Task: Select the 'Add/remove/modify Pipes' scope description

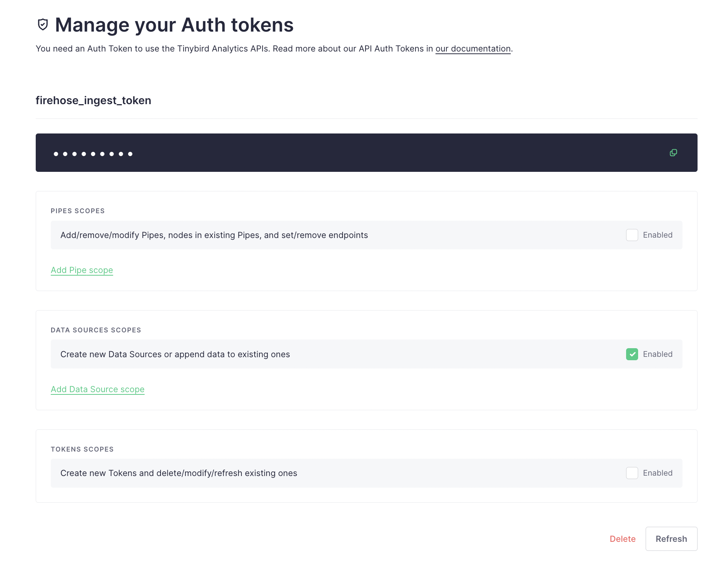Action: pos(214,235)
